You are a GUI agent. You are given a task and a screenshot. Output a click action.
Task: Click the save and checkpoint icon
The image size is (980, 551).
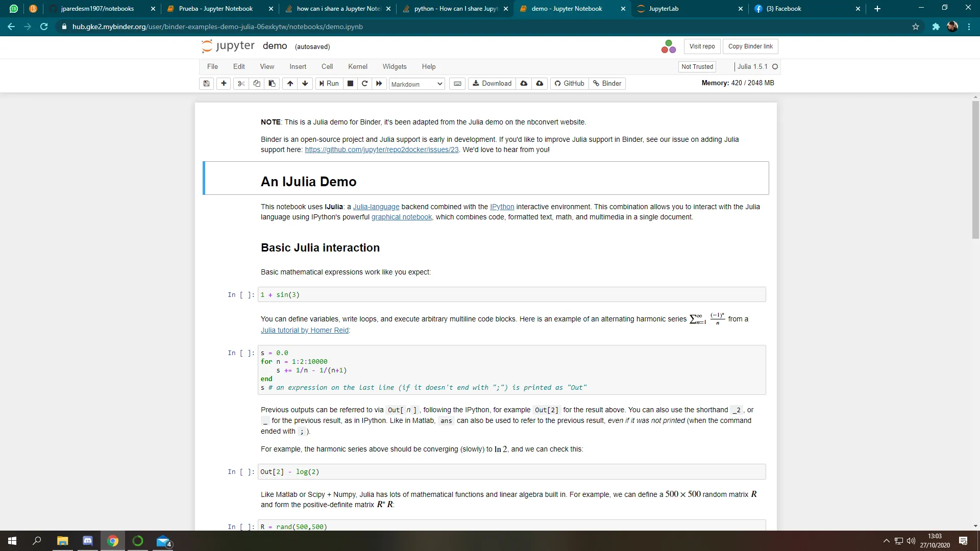pyautogui.click(x=206, y=84)
